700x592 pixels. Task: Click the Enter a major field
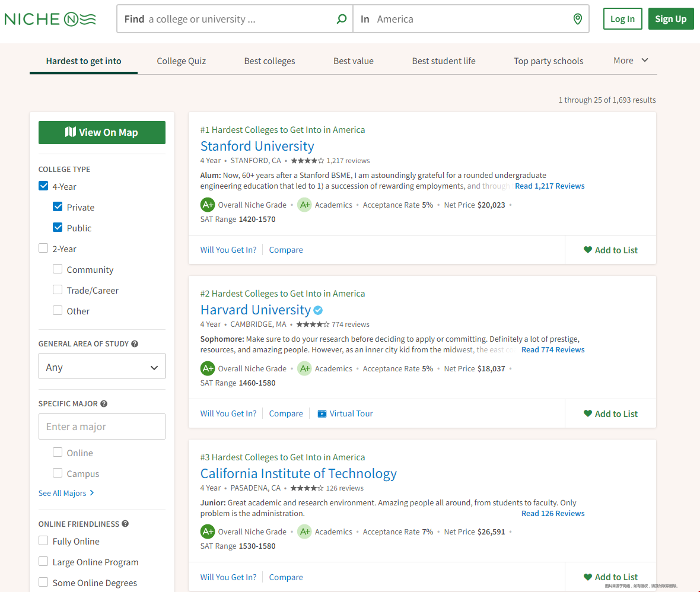tap(102, 427)
